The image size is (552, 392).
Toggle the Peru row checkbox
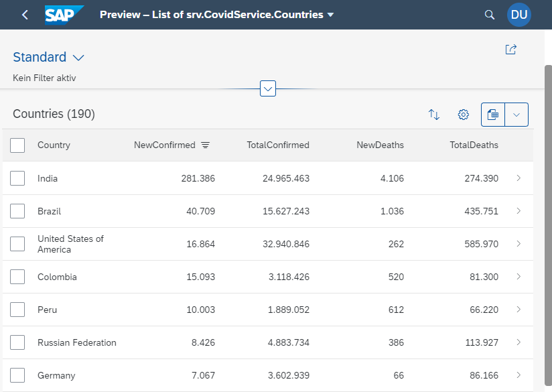(x=17, y=310)
